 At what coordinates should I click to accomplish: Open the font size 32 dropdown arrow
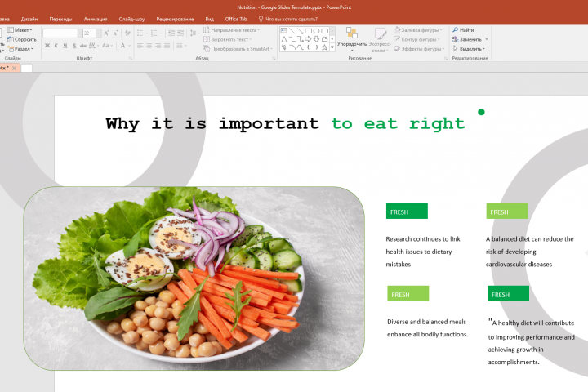pyautogui.click(x=99, y=33)
